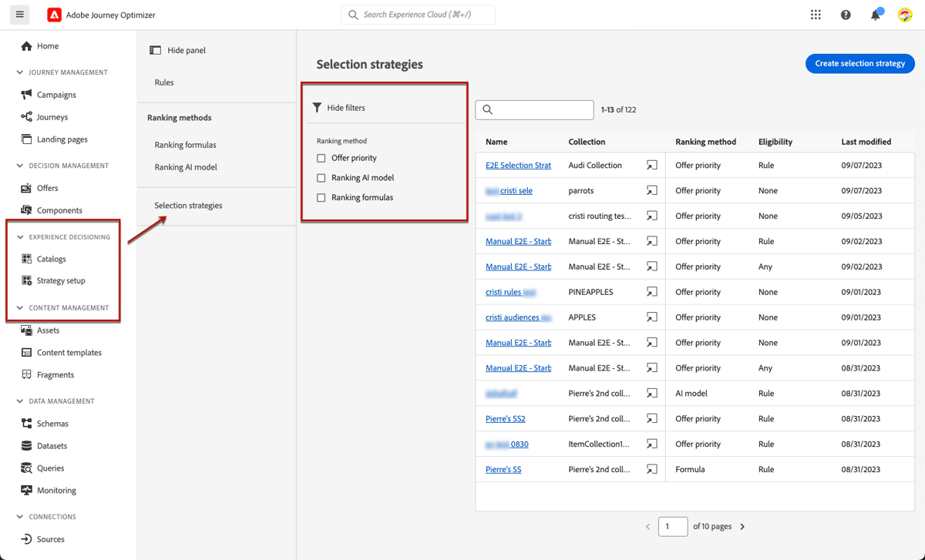
Task: Go to Catalogs under Experience Decisioning
Action: coord(51,259)
